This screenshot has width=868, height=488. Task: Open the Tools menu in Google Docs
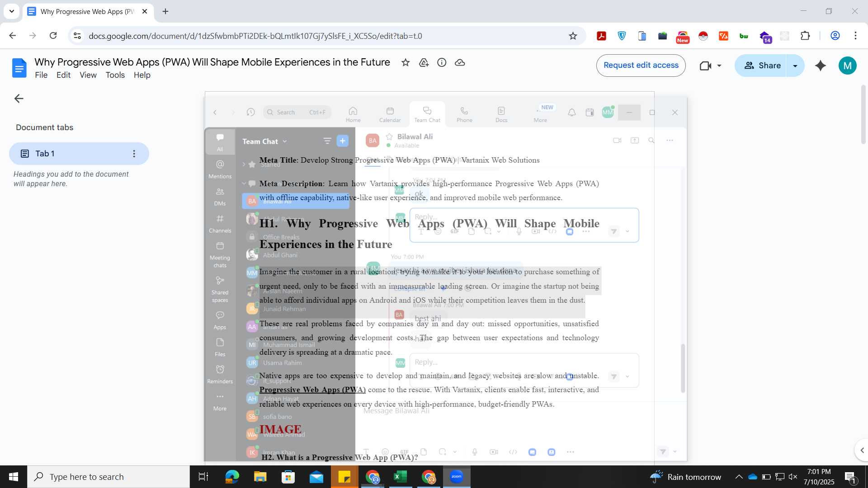(115, 75)
